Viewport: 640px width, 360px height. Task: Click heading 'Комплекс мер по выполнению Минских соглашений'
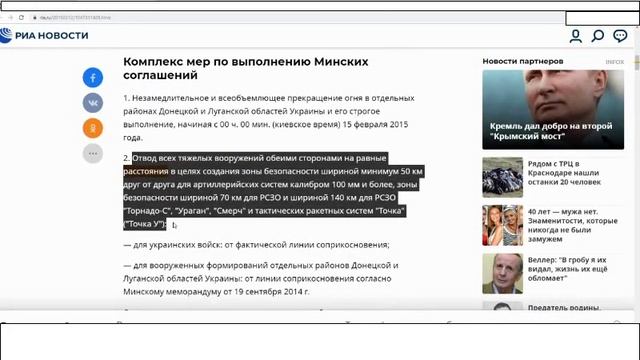(246, 68)
